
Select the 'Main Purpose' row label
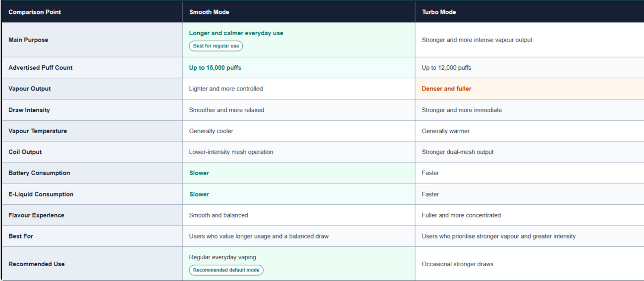point(28,40)
